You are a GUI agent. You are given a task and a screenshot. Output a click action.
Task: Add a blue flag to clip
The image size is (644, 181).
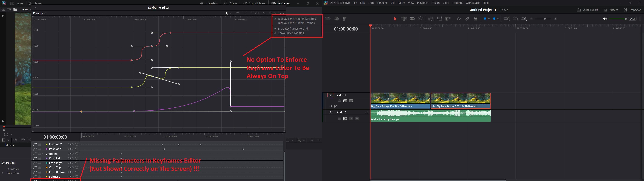tap(485, 19)
